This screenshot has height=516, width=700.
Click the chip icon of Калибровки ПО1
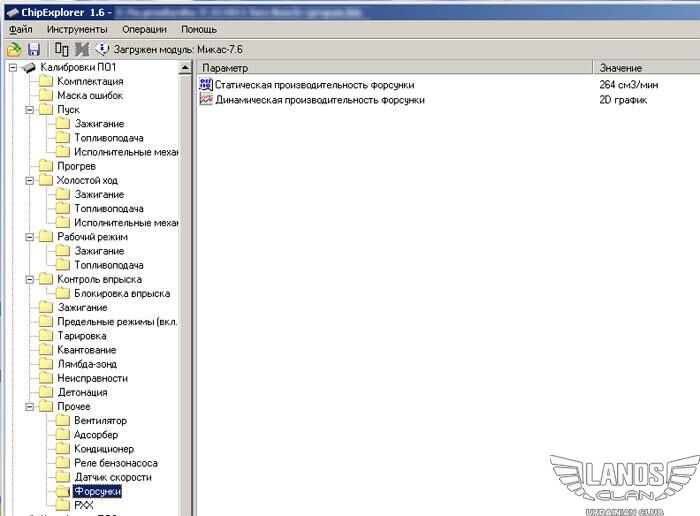[x=28, y=67]
